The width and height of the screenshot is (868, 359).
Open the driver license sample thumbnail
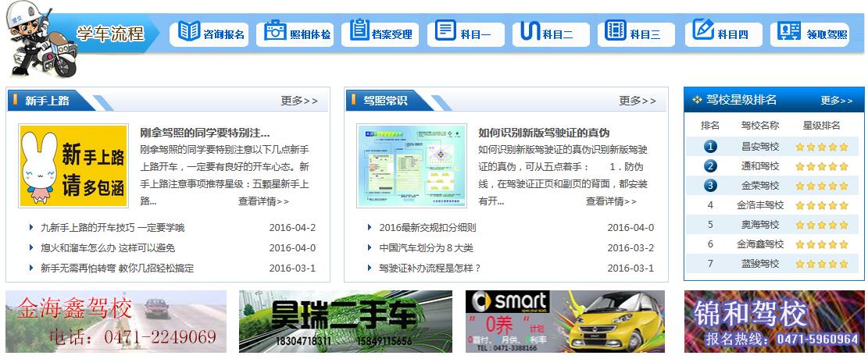[x=411, y=165]
